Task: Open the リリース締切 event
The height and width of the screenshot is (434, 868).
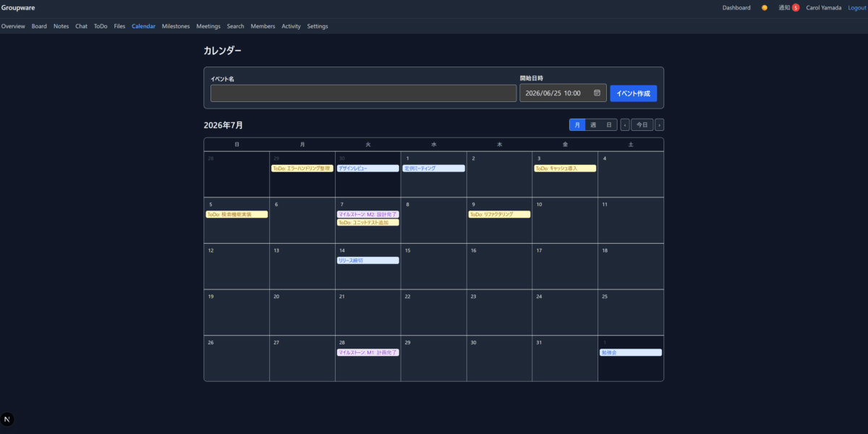Action: pos(367,260)
